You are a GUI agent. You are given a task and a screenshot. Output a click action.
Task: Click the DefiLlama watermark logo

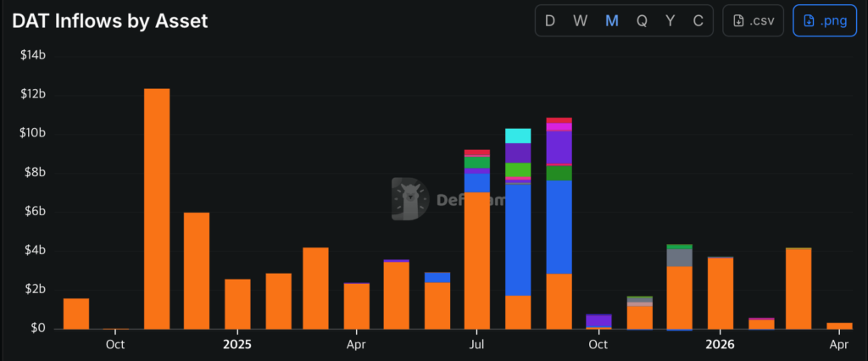click(x=410, y=199)
